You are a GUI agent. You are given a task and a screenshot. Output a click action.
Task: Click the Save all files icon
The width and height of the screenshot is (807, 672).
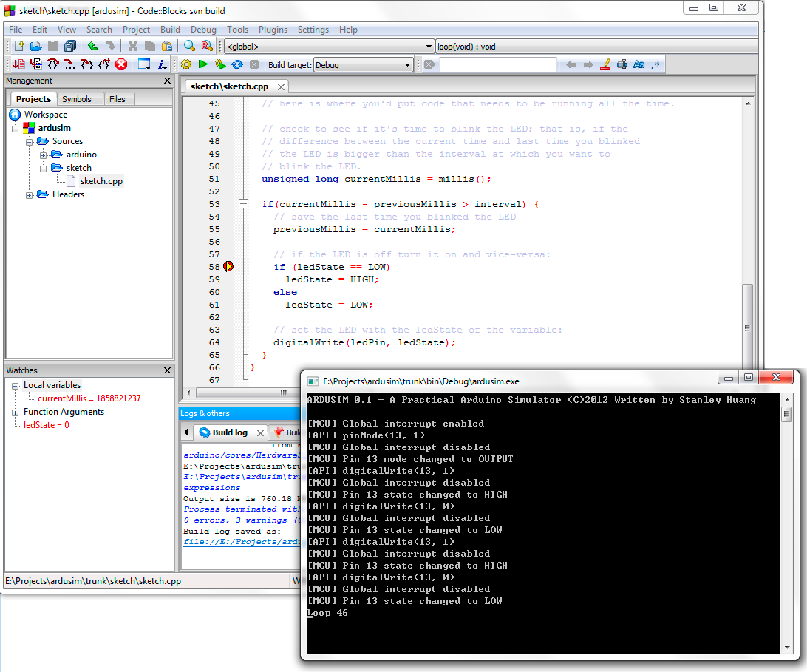tap(69, 46)
